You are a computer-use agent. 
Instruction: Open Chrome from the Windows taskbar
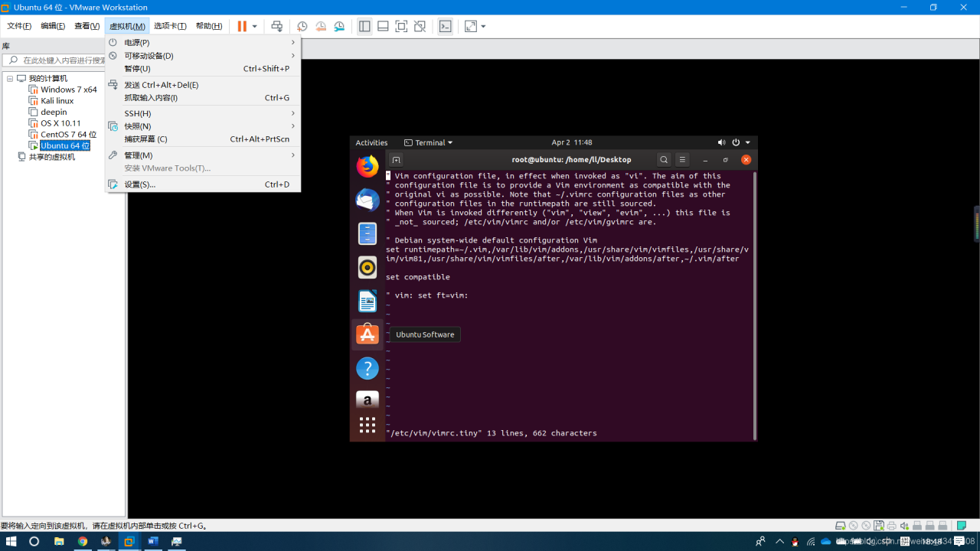82,541
